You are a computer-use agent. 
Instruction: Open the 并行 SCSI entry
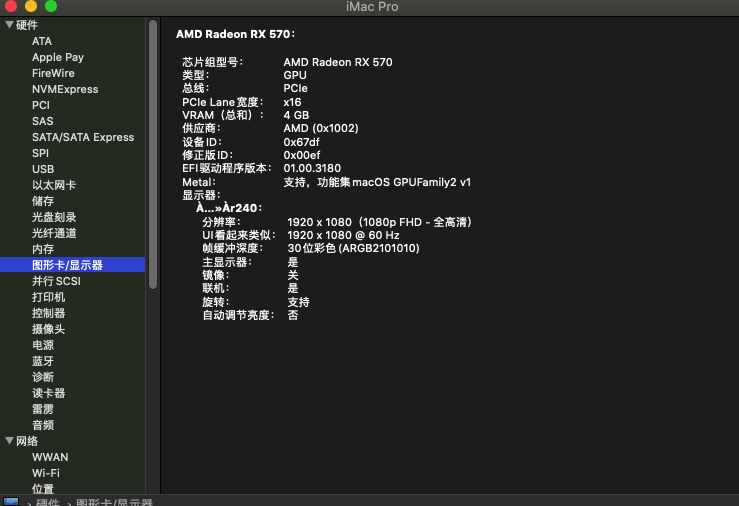tap(56, 281)
